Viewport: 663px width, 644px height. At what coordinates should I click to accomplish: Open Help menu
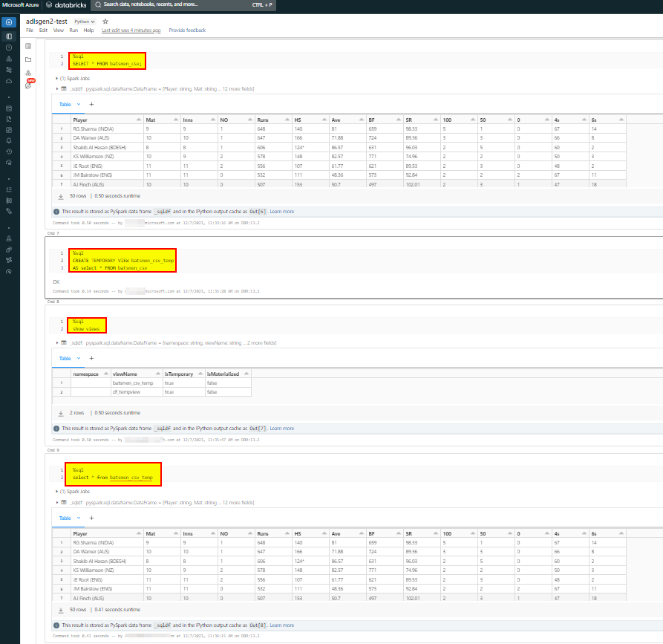[x=88, y=30]
